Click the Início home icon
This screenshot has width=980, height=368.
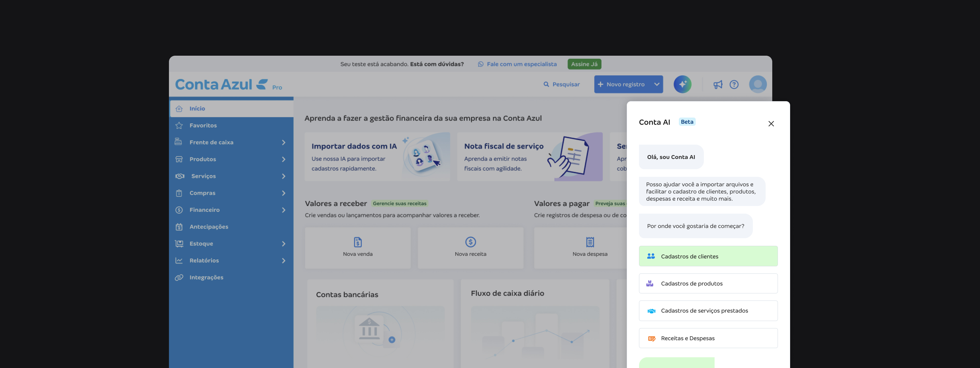tap(179, 109)
